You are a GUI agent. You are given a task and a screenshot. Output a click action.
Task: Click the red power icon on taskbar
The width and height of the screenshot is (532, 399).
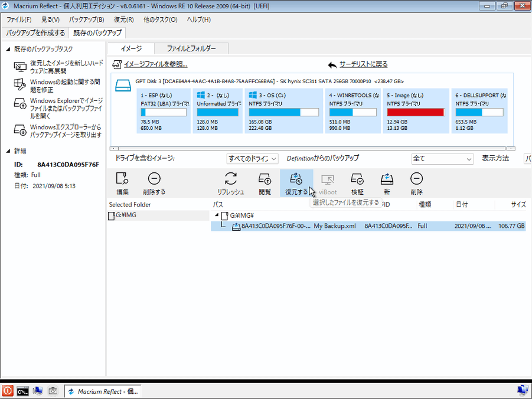[8, 391]
